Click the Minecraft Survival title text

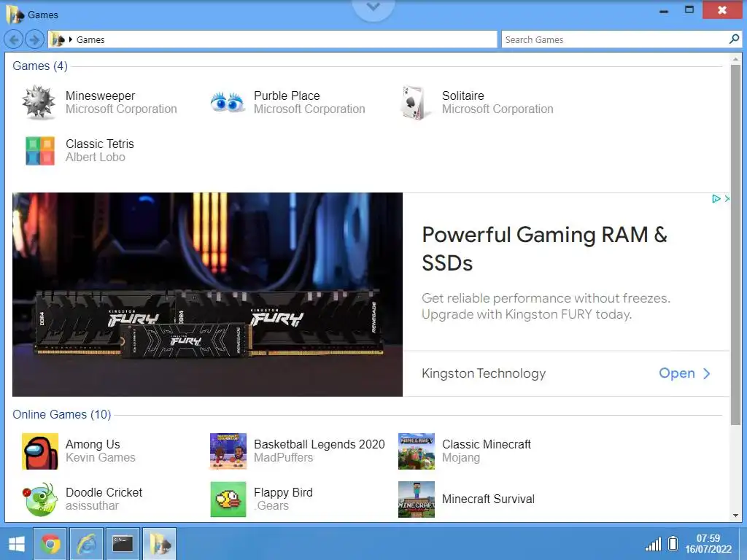point(488,499)
